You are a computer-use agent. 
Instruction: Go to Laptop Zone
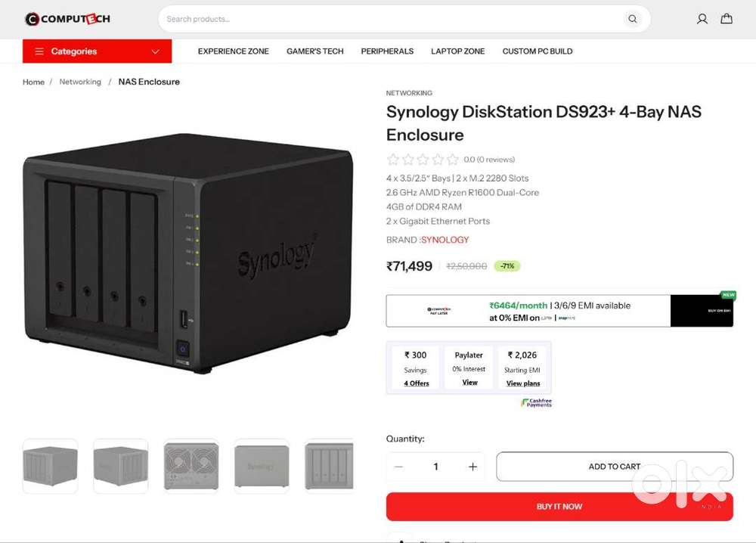click(457, 51)
